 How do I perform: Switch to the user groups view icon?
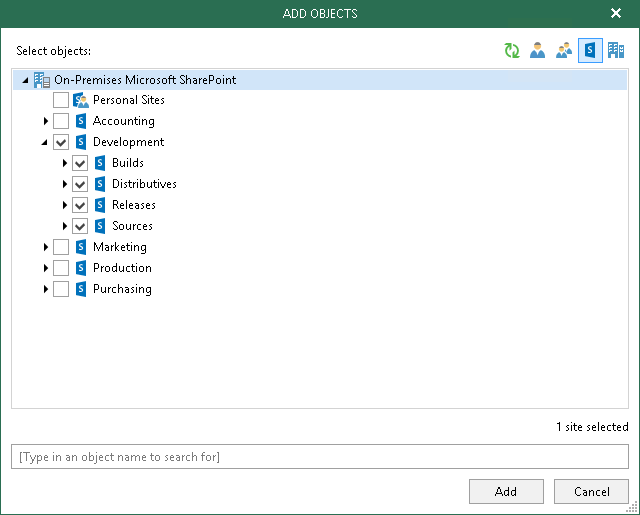[x=564, y=51]
